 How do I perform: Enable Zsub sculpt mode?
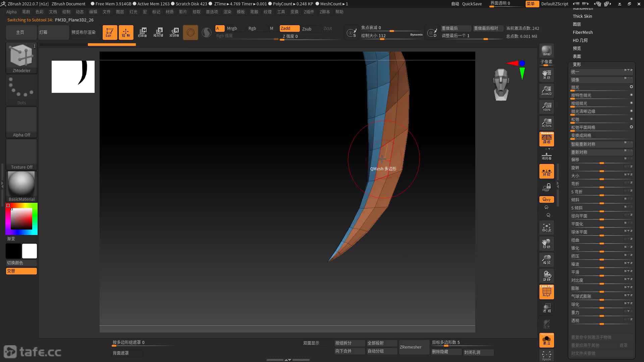click(x=307, y=29)
